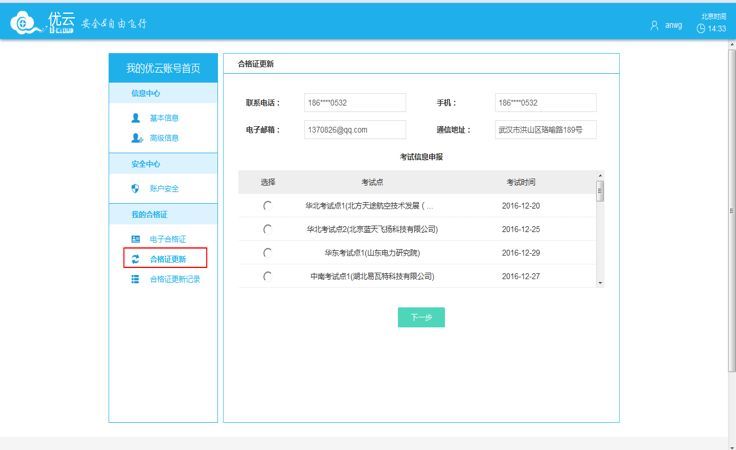
Task: Click the 电子邮箱 input field
Action: tap(355, 129)
